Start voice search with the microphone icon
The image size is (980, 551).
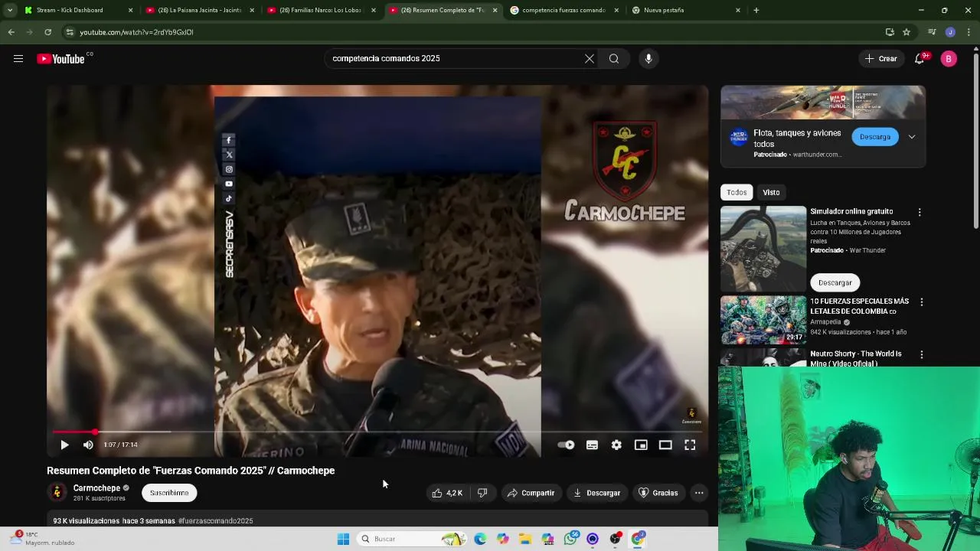pyautogui.click(x=648, y=58)
